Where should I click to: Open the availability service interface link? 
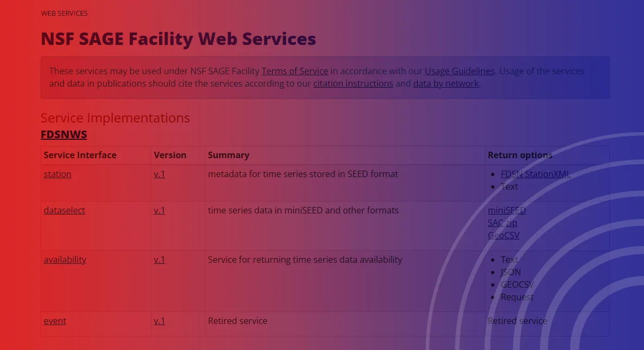(65, 260)
